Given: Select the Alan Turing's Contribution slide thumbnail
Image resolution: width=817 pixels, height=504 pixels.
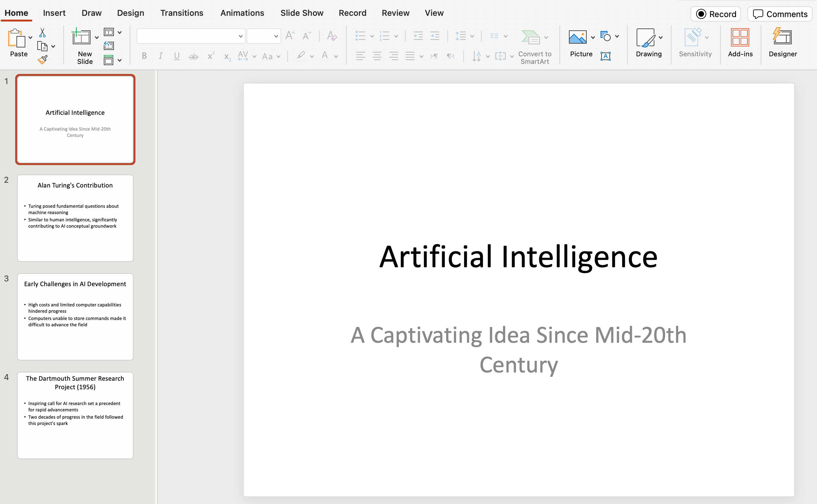Looking at the screenshot, I should pyautogui.click(x=75, y=218).
